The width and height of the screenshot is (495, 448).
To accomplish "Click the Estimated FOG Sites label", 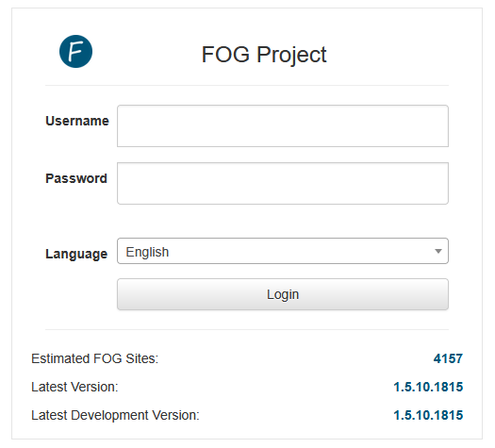I will click(94, 358).
